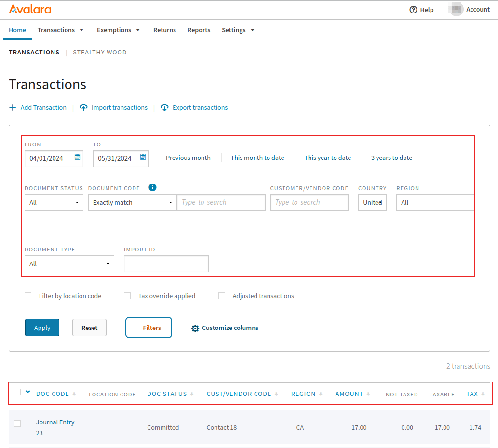This screenshot has width=498, height=448.
Task: Open Customize columns via gear icon
Action: coord(195,328)
